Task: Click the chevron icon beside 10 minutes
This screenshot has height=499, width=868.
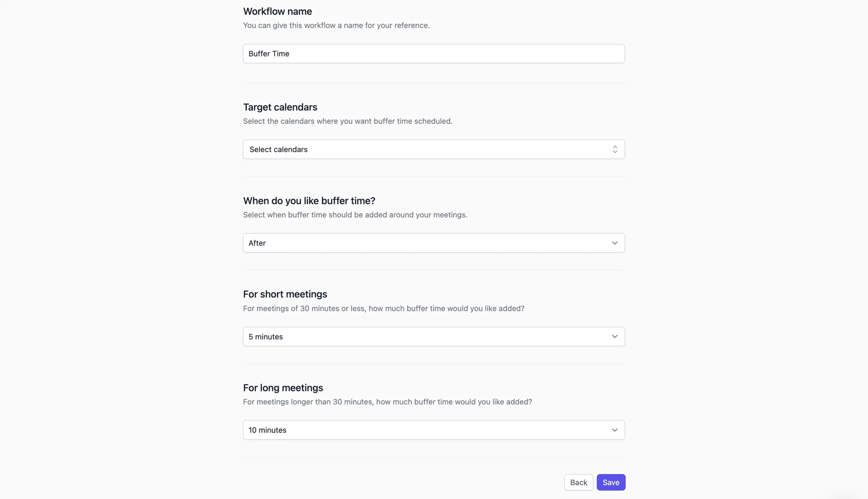Action: tap(614, 430)
